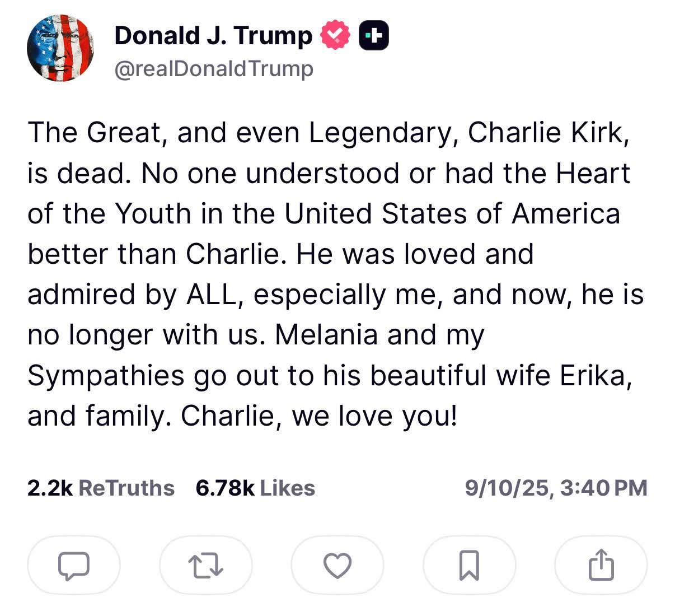675x616 pixels.
Task: View the 6.78k Likes list
Action: coord(255,488)
